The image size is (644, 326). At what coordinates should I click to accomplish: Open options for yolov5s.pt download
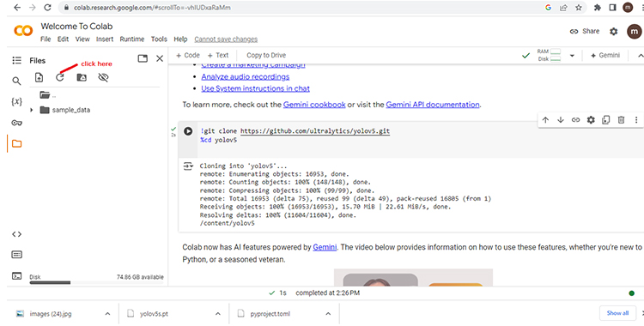pyautogui.click(x=218, y=314)
